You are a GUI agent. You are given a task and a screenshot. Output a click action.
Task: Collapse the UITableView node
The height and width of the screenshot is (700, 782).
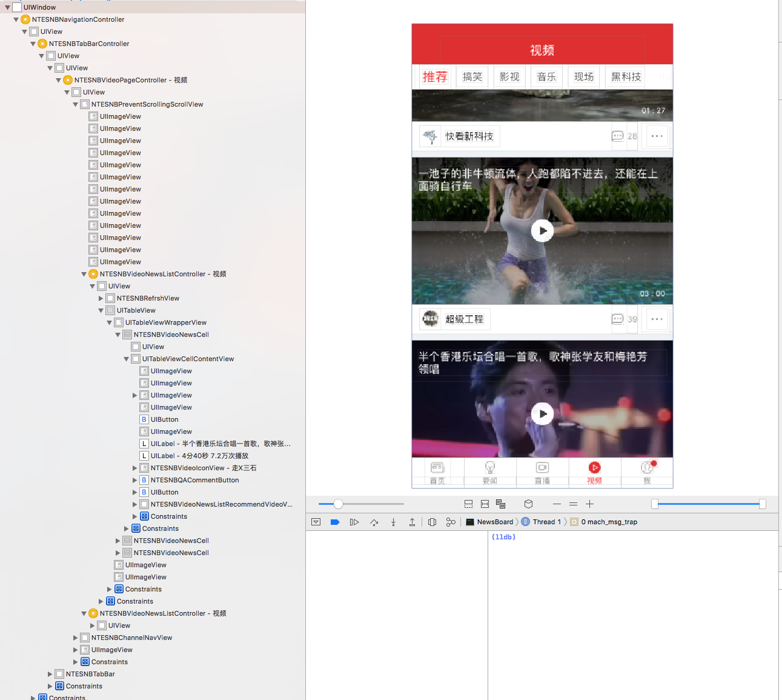point(101,310)
